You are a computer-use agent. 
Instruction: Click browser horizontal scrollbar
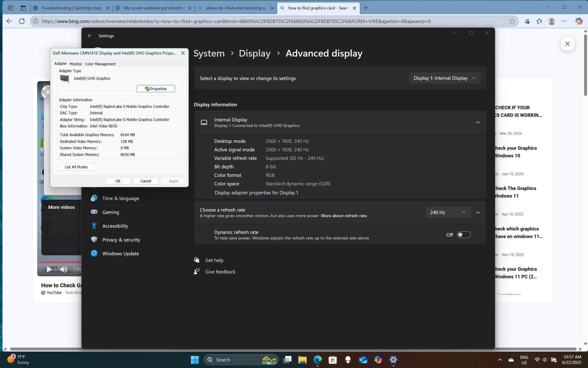pos(293,349)
